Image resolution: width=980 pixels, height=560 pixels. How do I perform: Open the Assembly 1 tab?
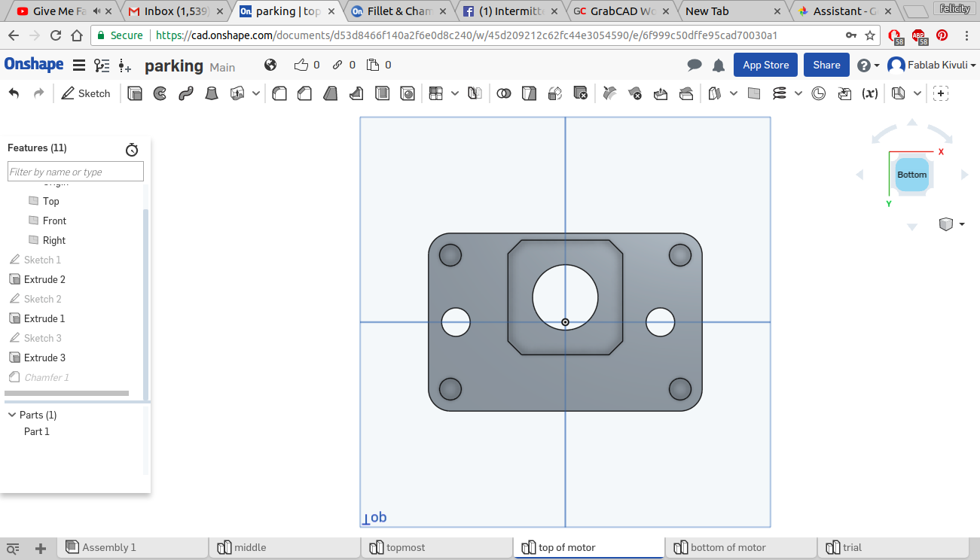click(108, 547)
